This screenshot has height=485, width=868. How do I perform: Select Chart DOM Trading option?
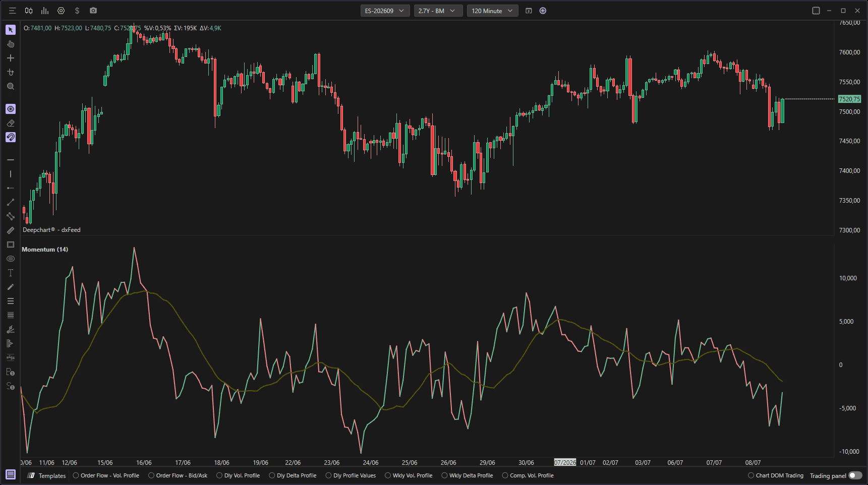tap(776, 475)
